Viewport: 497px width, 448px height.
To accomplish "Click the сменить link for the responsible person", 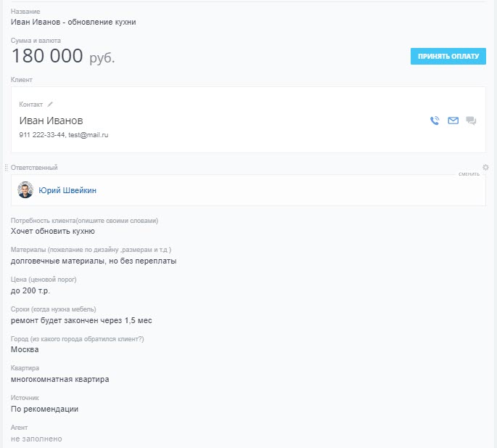I will coord(469,174).
